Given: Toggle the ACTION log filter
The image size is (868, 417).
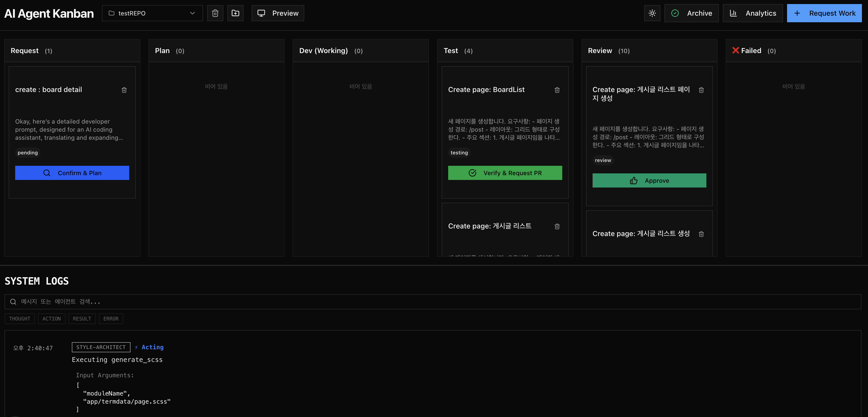Looking at the screenshot, I should (x=52, y=319).
